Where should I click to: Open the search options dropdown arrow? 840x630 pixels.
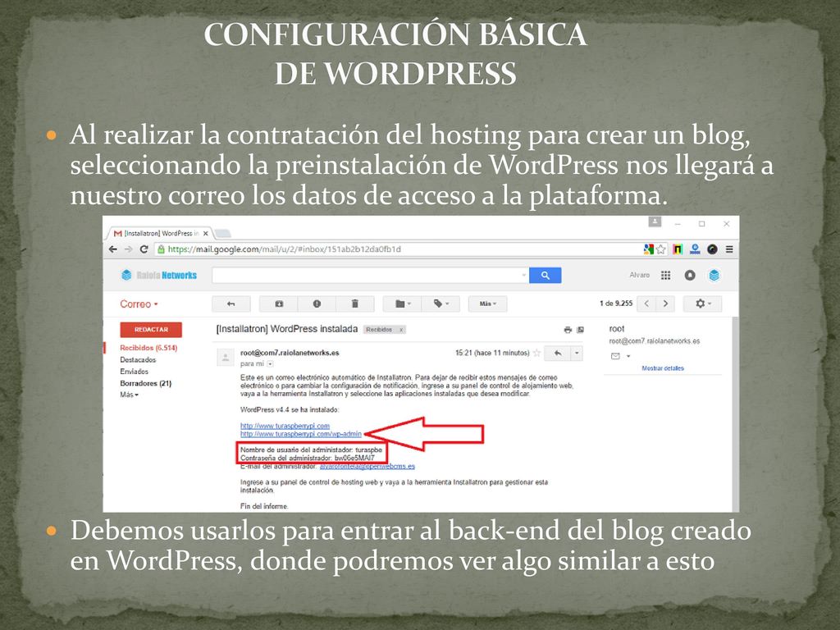[524, 276]
